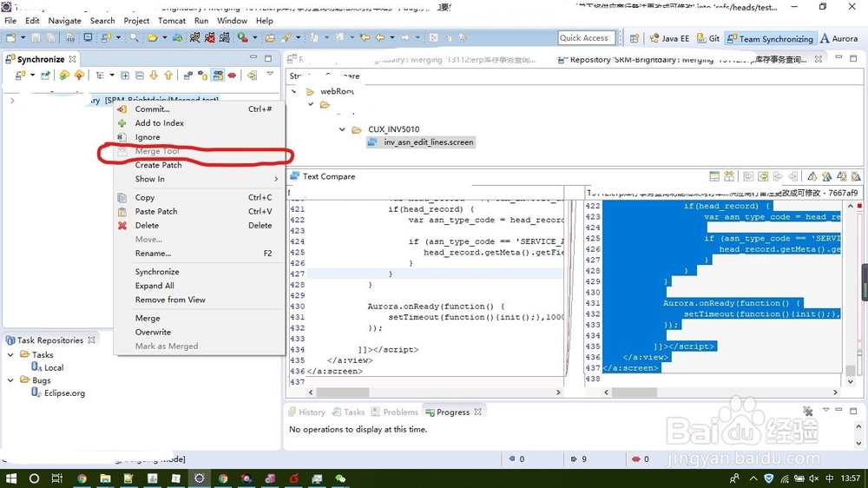868x488 pixels.
Task: Click the Windows Start button
Action: tap(11, 478)
